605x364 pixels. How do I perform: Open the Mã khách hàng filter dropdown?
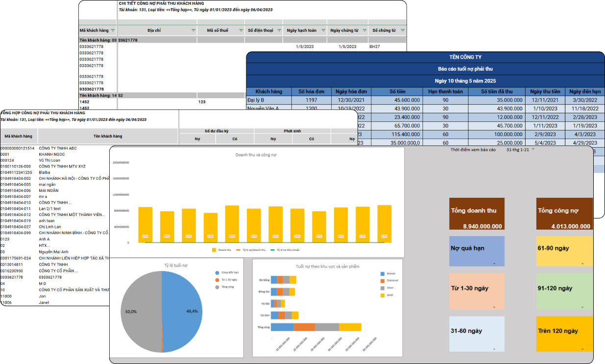[x=113, y=30]
